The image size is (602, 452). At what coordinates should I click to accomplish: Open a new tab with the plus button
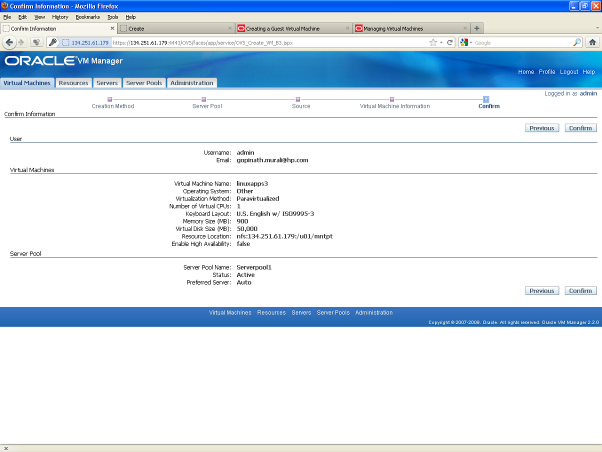(x=476, y=28)
